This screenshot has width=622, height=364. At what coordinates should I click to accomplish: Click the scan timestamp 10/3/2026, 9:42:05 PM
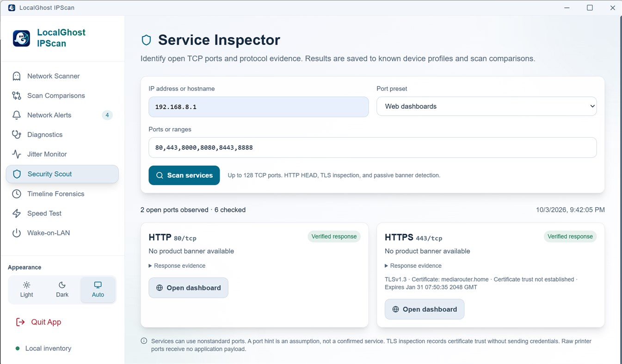pyautogui.click(x=570, y=210)
